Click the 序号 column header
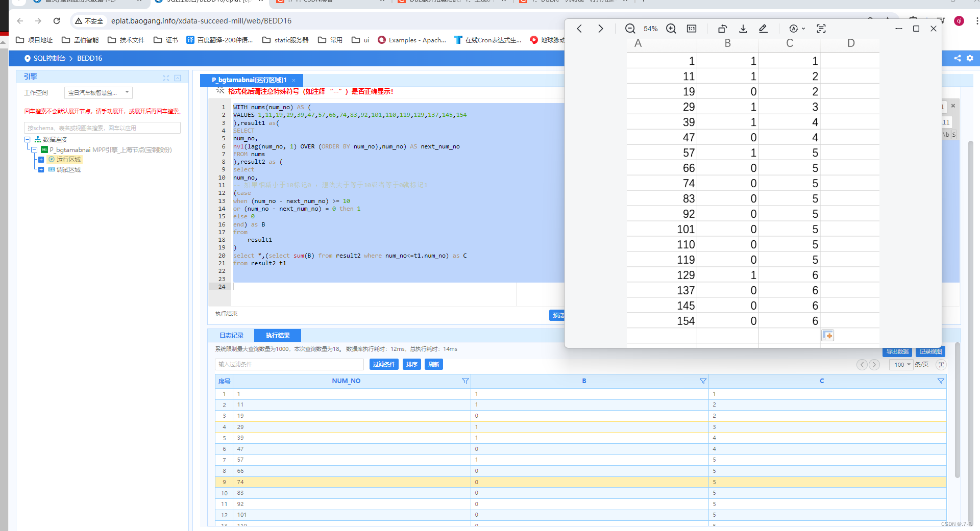 [x=224, y=381]
